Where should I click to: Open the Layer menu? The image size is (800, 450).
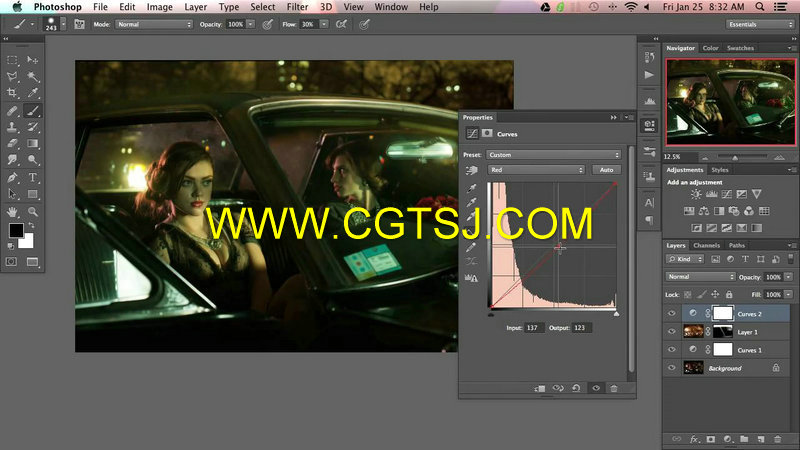click(x=195, y=7)
